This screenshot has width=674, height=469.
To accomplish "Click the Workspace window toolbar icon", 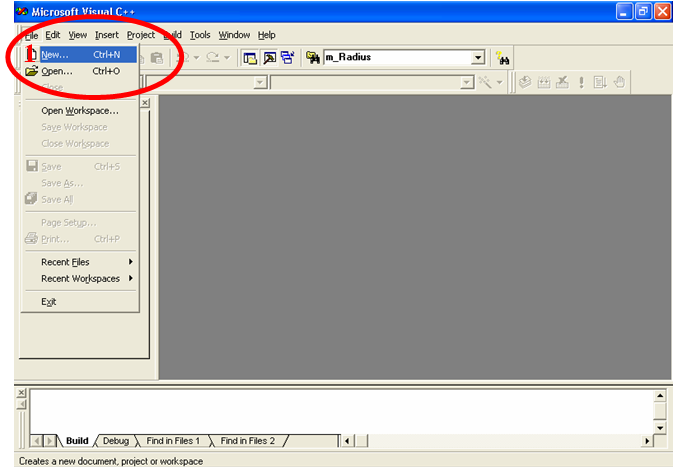I will click(251, 58).
